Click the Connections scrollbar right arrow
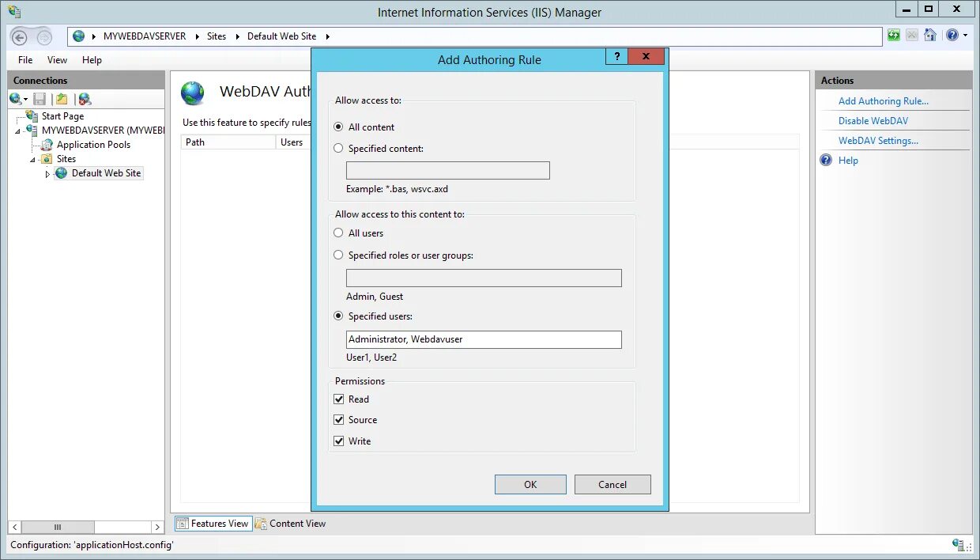 (158, 527)
